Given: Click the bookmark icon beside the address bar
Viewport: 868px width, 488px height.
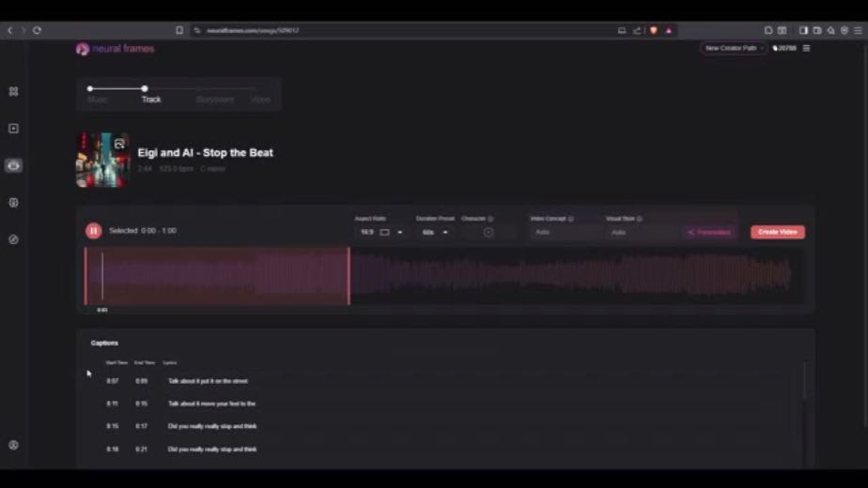Looking at the screenshot, I should point(179,30).
